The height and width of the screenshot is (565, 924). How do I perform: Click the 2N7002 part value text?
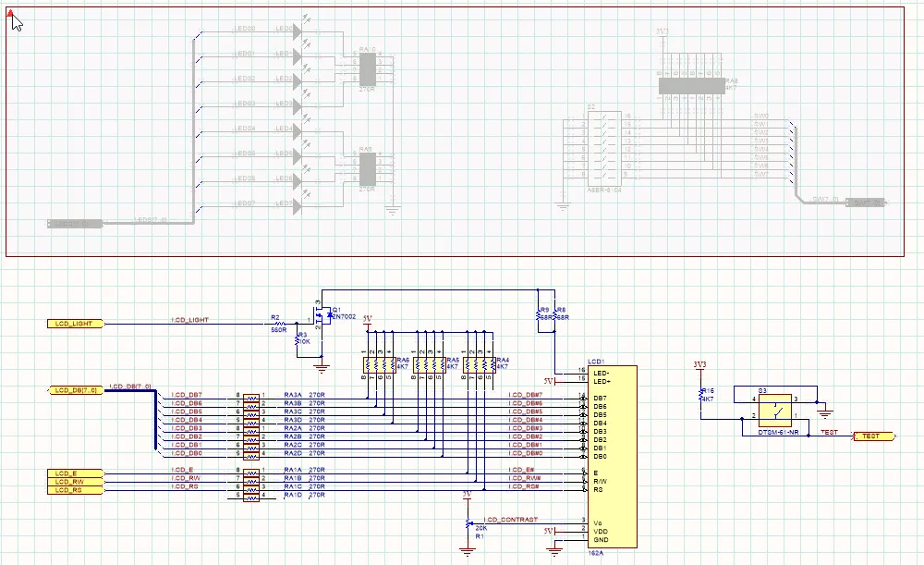(x=345, y=316)
